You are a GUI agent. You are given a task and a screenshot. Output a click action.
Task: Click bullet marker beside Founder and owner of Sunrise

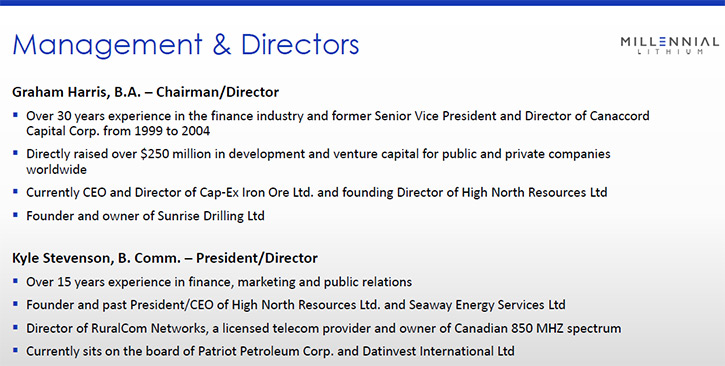tap(16, 214)
